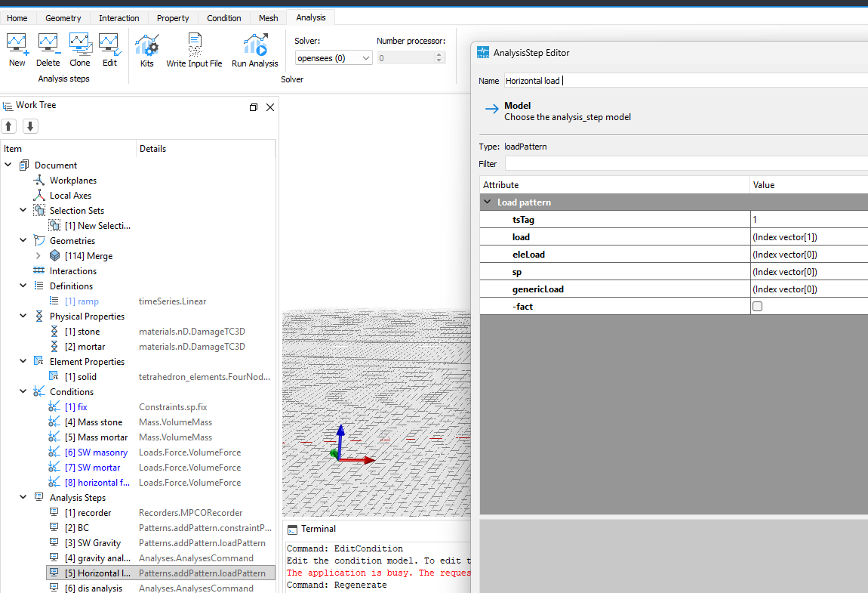868x593 pixels.
Task: Select [1] ramp time series definition
Action: pos(82,301)
